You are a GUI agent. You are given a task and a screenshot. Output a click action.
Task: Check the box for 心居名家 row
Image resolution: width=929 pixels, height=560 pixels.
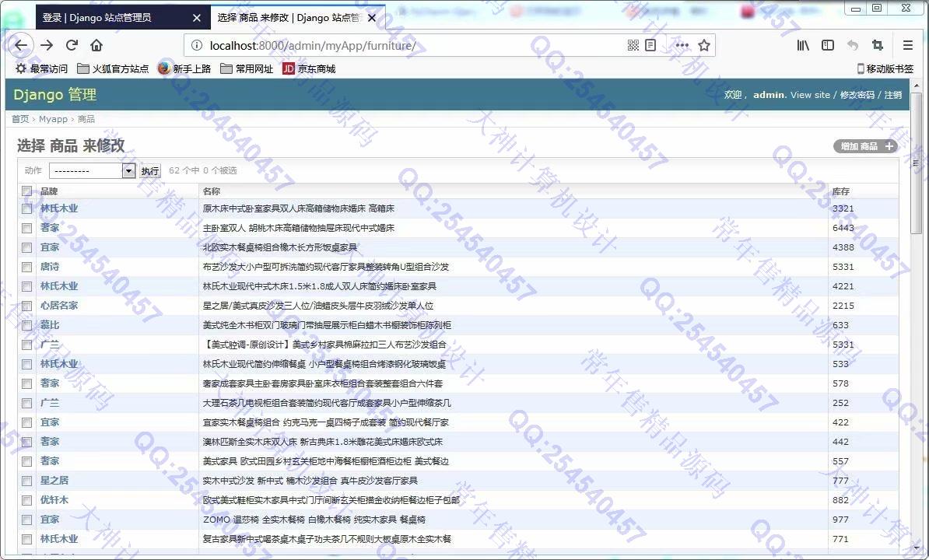[x=26, y=306]
